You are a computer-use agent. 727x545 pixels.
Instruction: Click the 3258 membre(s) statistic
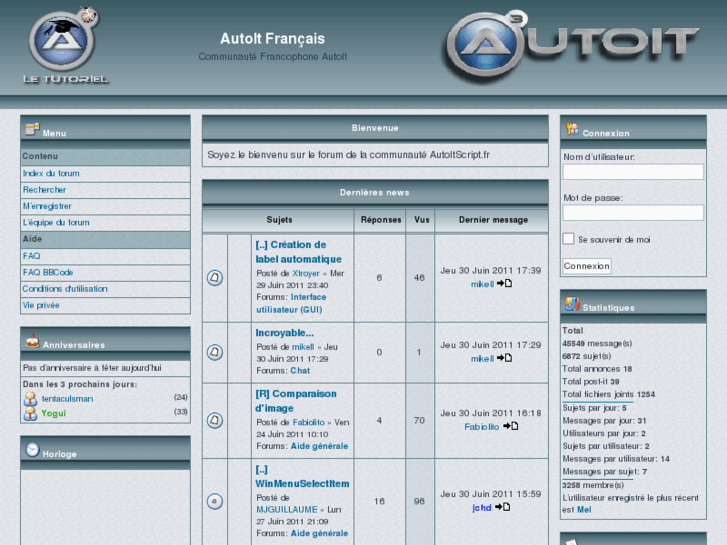593,485
